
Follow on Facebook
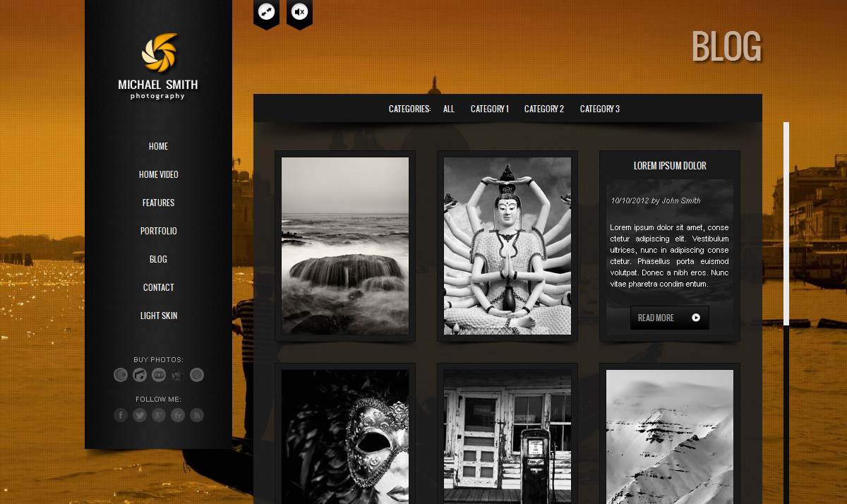(x=121, y=415)
